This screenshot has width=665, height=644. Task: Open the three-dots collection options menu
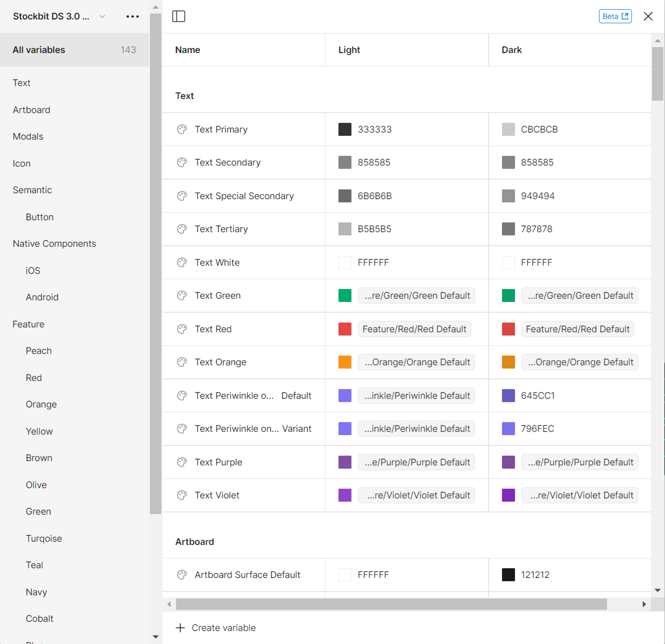(x=132, y=16)
